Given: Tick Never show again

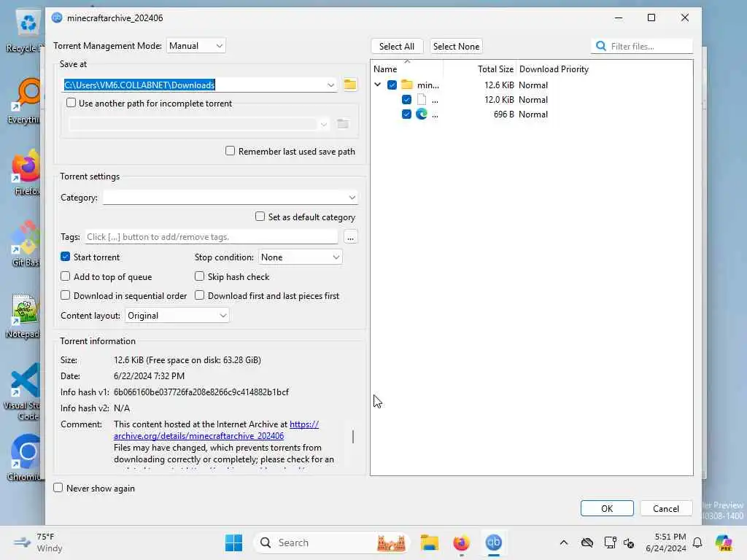Looking at the screenshot, I should (x=58, y=488).
